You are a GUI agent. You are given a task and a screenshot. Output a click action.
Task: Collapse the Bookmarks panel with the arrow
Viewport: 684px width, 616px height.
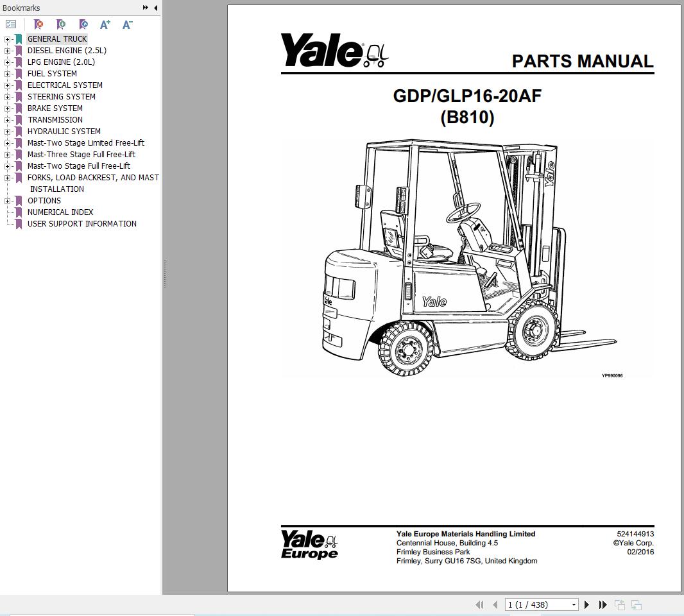pos(155,8)
